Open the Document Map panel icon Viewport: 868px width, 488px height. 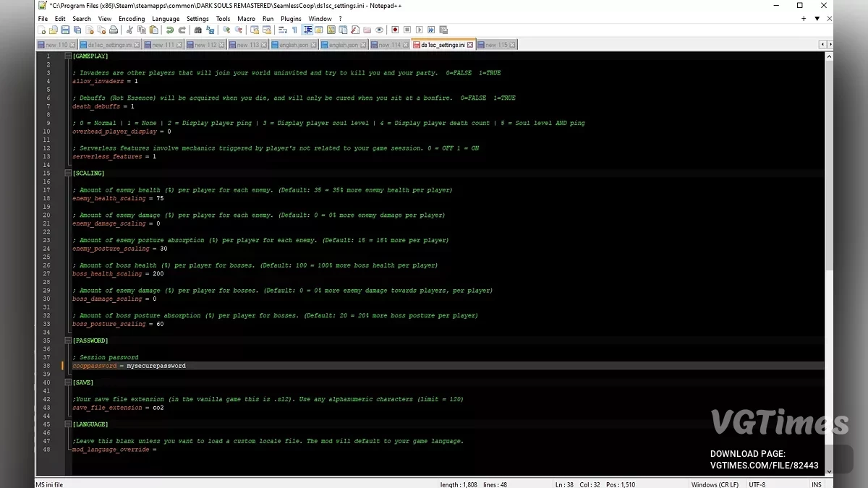[x=331, y=30]
